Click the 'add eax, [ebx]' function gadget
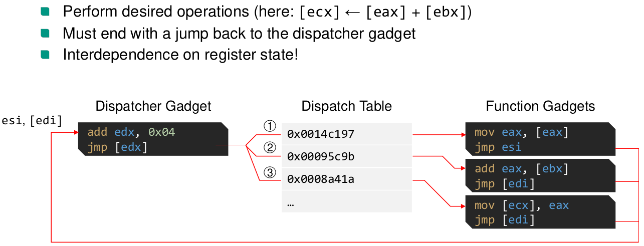This screenshot has height=246, width=644. pyautogui.click(x=540, y=176)
